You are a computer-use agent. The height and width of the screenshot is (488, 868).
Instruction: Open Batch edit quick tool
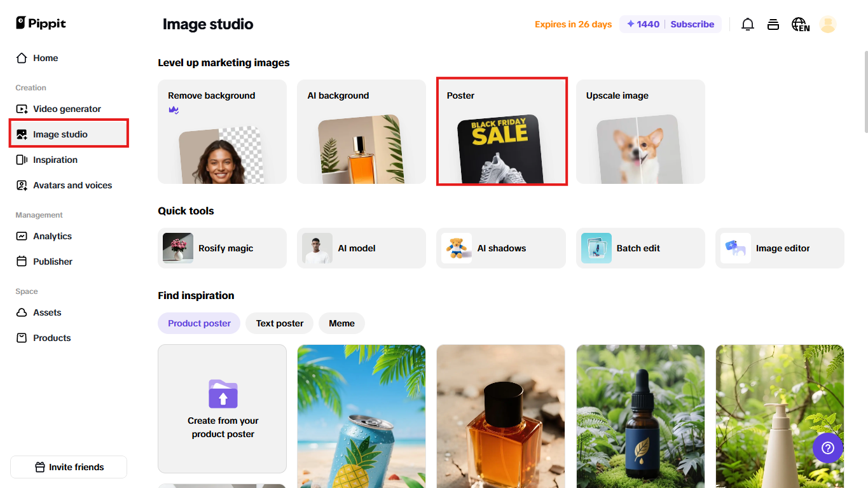click(640, 248)
